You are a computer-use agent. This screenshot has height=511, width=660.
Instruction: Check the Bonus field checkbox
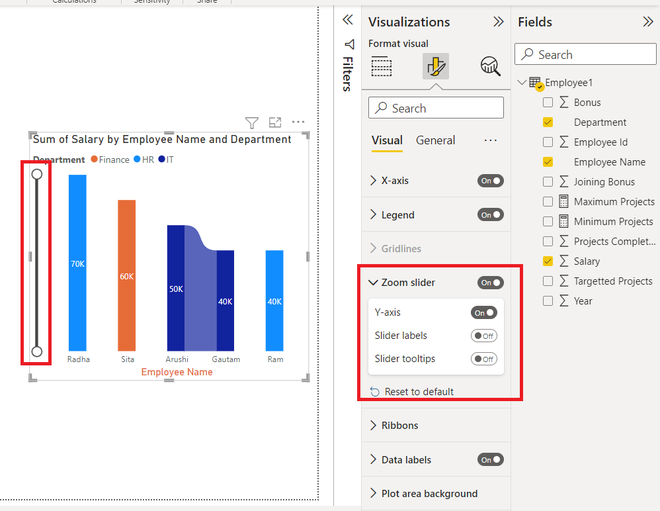click(548, 102)
